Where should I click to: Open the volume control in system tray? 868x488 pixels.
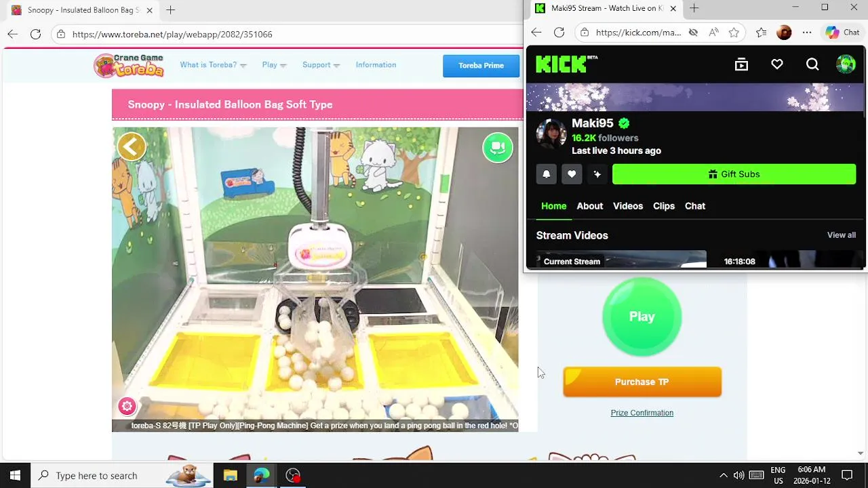coord(739,475)
